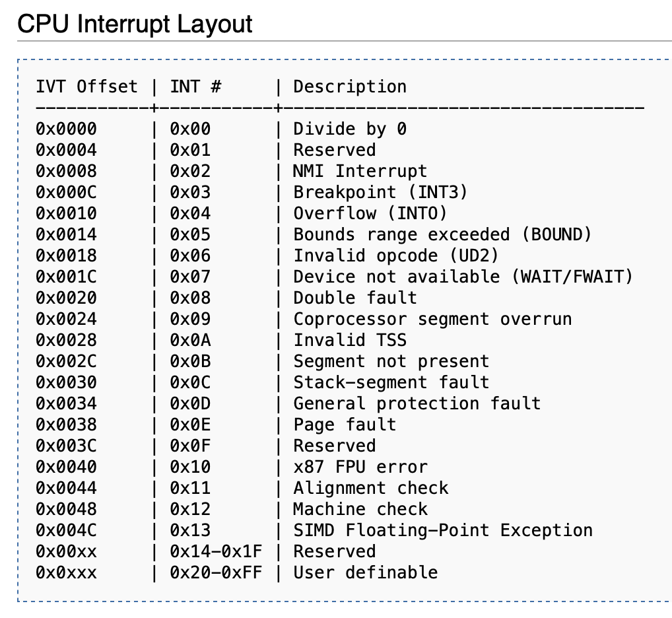Click the INT # column header

(x=196, y=86)
